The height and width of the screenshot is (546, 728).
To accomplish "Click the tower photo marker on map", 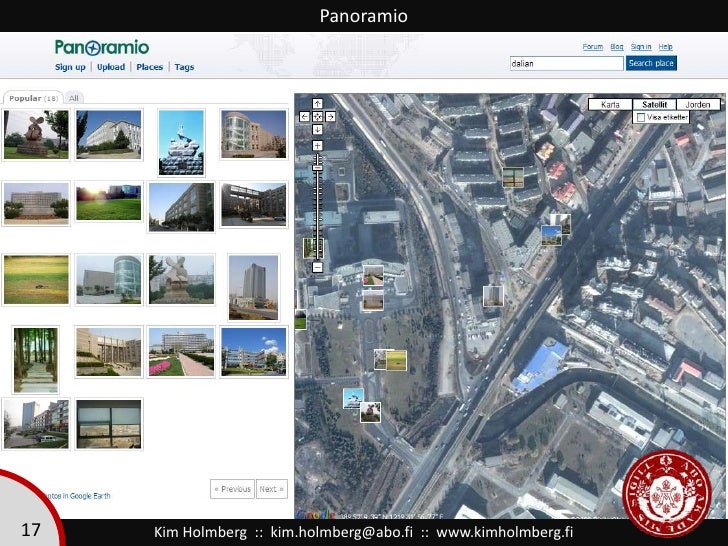I will [493, 296].
